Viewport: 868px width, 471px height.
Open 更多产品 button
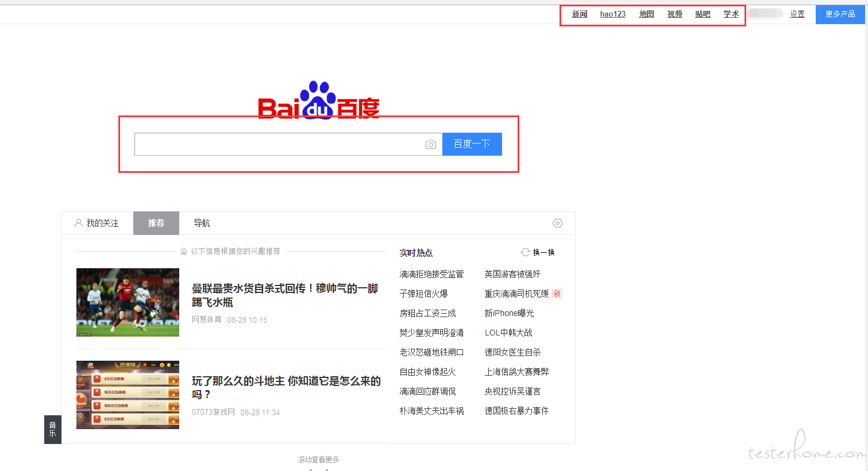(840, 14)
